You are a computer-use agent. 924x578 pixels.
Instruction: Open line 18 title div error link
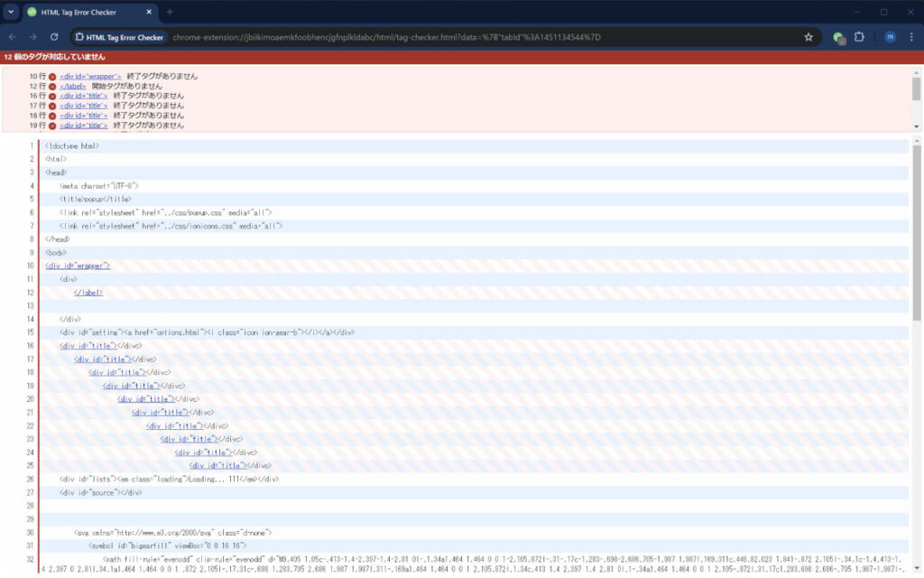[x=84, y=116]
